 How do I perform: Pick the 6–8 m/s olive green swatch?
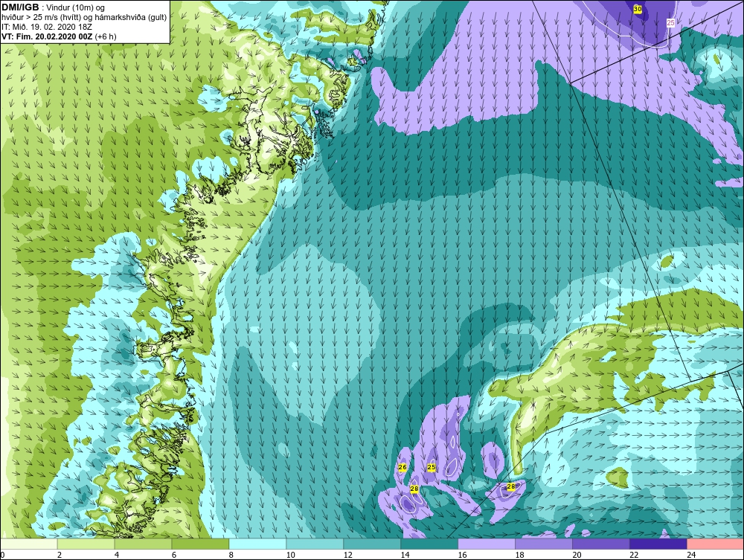tap(200, 544)
